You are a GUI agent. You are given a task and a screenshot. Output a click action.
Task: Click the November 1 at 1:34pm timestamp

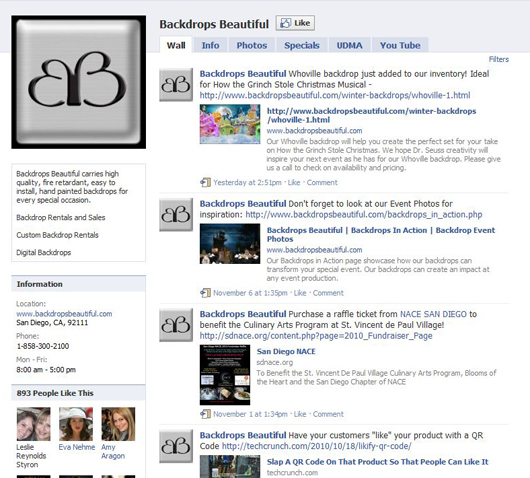(250, 414)
